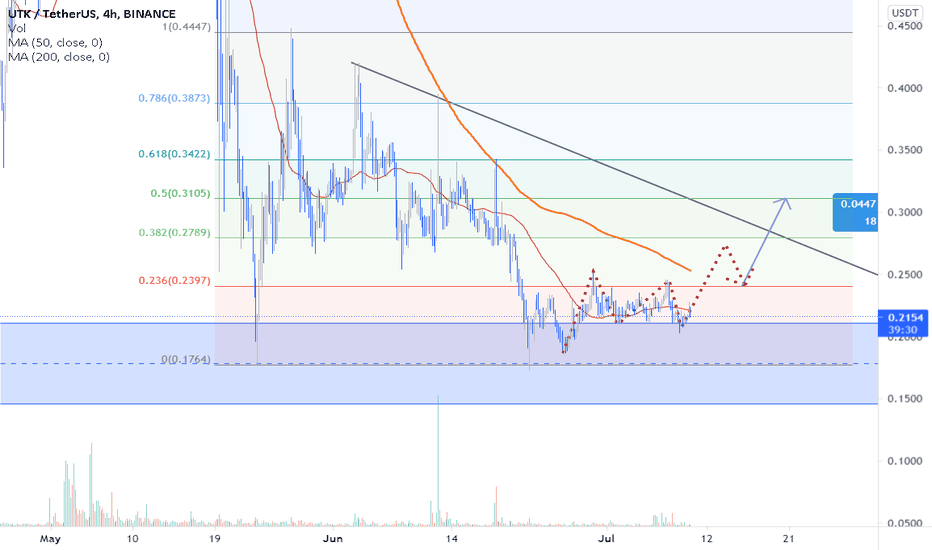Click the 19 date label on time axis
Viewport: 932px width, 550px height.
pos(215,539)
